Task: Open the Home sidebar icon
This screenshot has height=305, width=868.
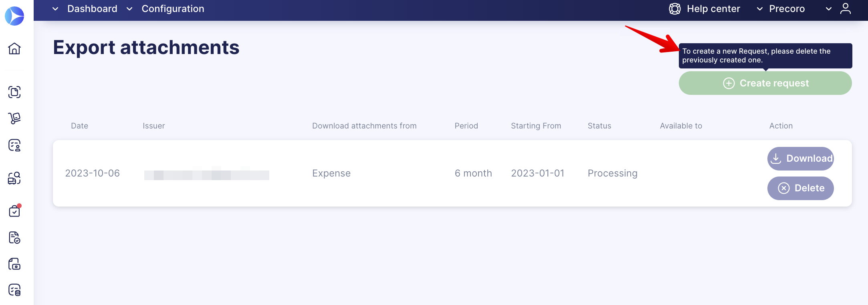Action: (x=14, y=48)
